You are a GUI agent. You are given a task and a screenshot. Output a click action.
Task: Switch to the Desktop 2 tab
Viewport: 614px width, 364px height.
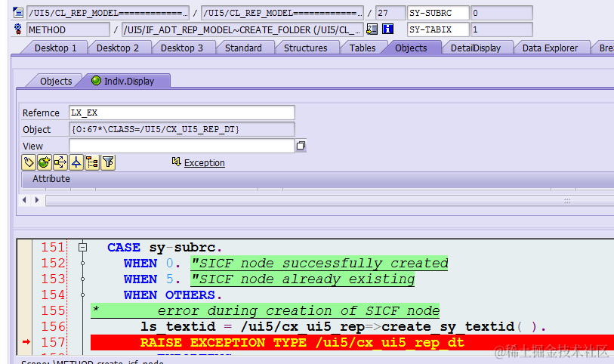point(118,48)
